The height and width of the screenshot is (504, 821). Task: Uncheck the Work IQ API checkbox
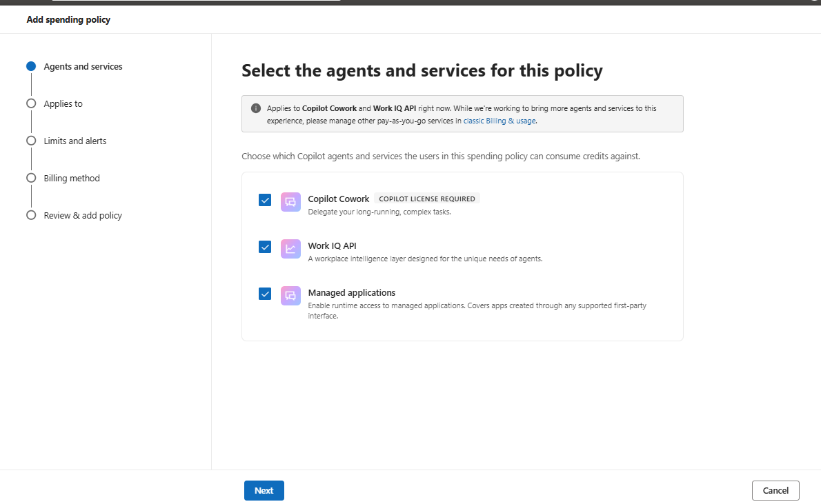[265, 247]
